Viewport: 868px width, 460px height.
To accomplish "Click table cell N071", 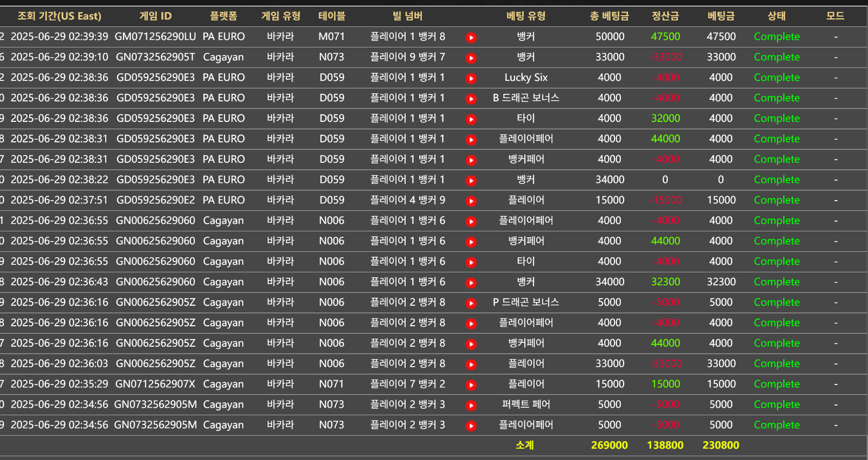I will coord(332,384).
